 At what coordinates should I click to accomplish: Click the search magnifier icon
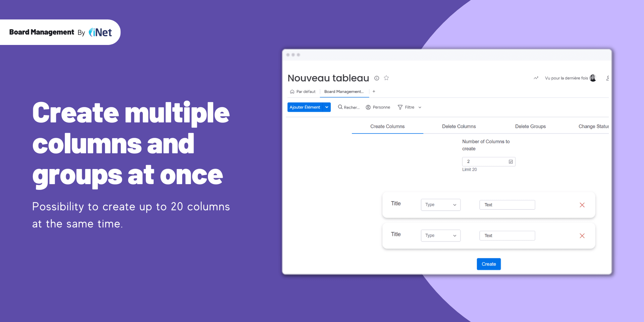point(340,107)
